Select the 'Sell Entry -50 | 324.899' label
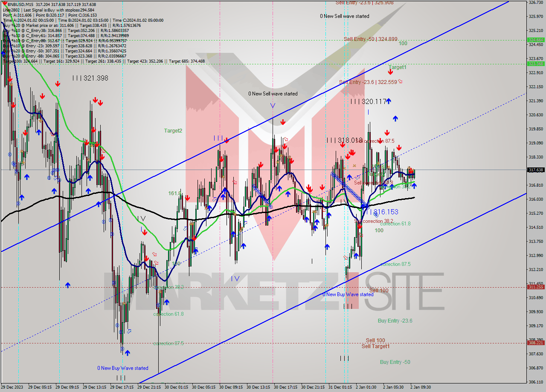546x392 pixels. [371, 39]
